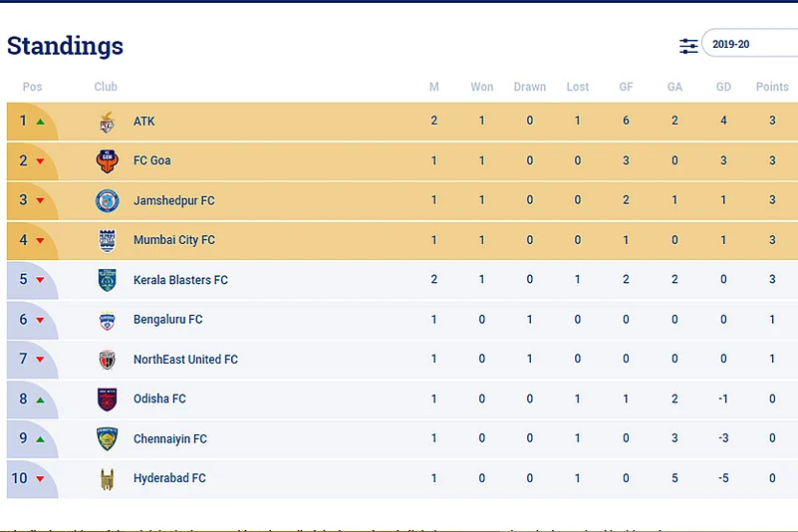Viewport: 798px width, 532px height.
Task: Click the Jamshedpur FC club badge
Action: (107, 200)
